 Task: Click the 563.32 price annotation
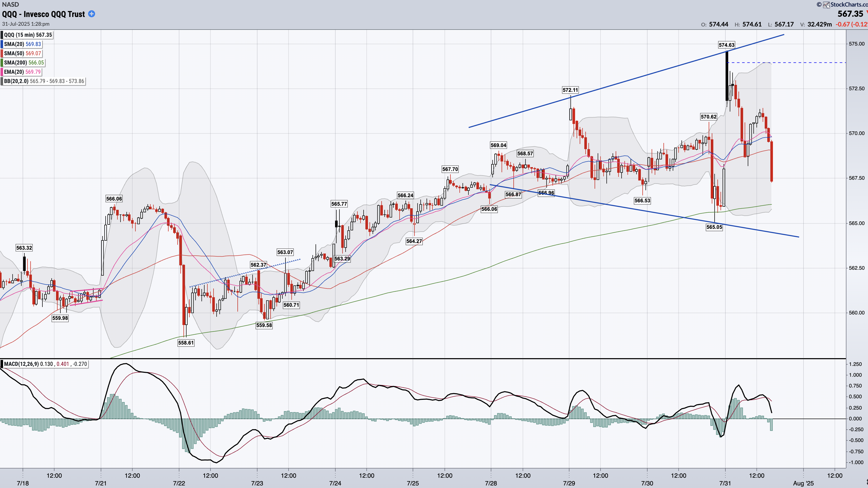click(24, 248)
